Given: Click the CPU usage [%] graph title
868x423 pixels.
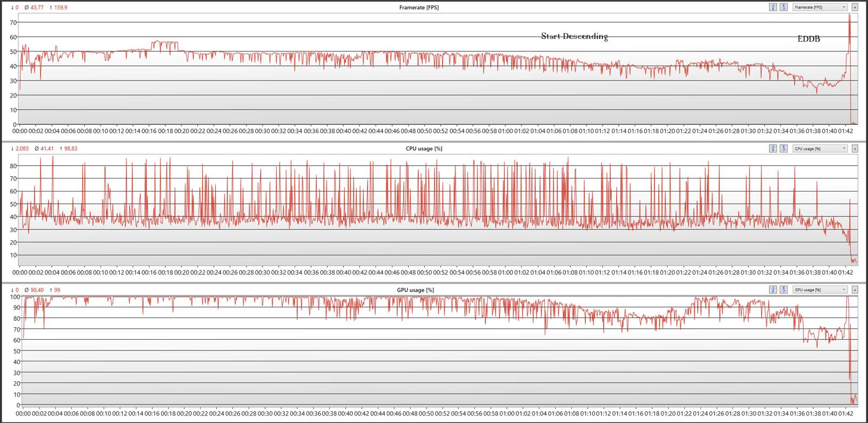Looking at the screenshot, I should (x=424, y=149).
